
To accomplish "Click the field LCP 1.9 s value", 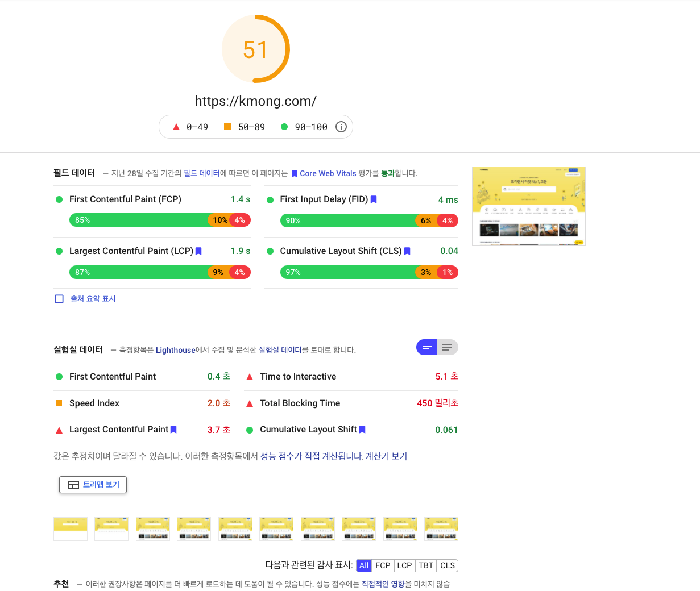I will pyautogui.click(x=241, y=251).
